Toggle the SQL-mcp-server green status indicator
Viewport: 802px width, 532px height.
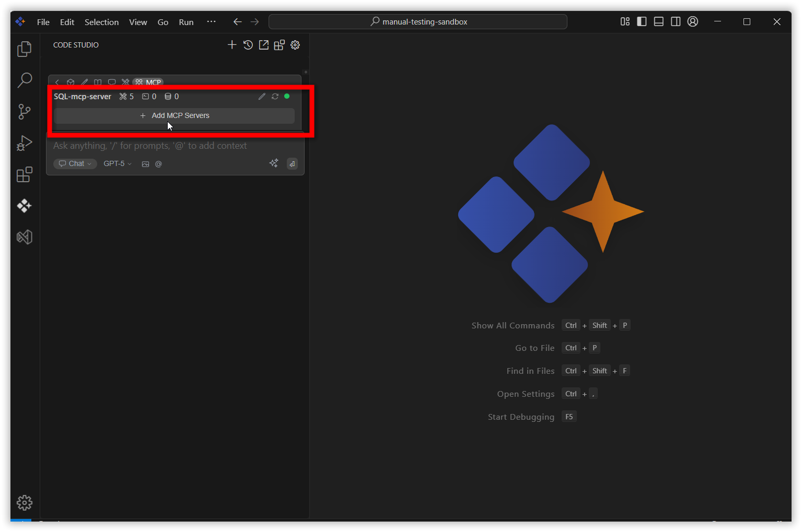[x=287, y=96]
